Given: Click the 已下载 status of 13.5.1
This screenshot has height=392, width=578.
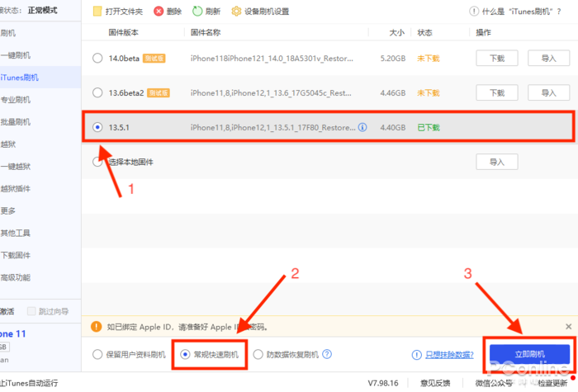Looking at the screenshot, I should [429, 127].
